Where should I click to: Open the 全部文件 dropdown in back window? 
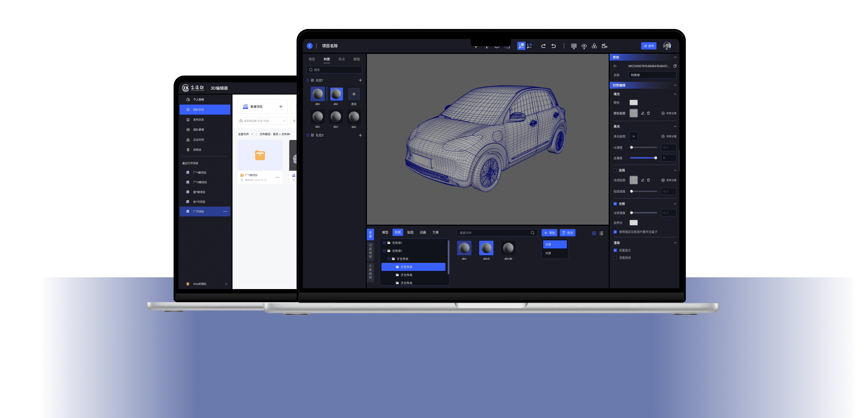coord(245,134)
